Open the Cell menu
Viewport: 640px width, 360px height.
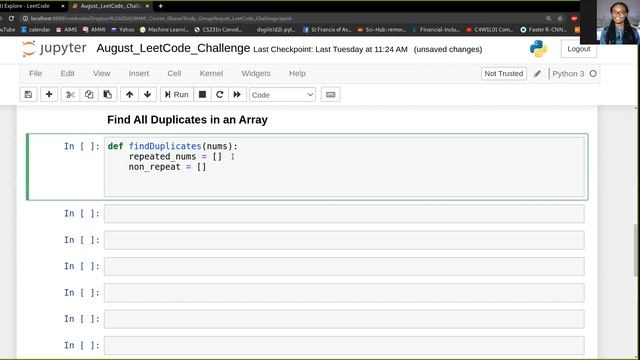click(174, 73)
